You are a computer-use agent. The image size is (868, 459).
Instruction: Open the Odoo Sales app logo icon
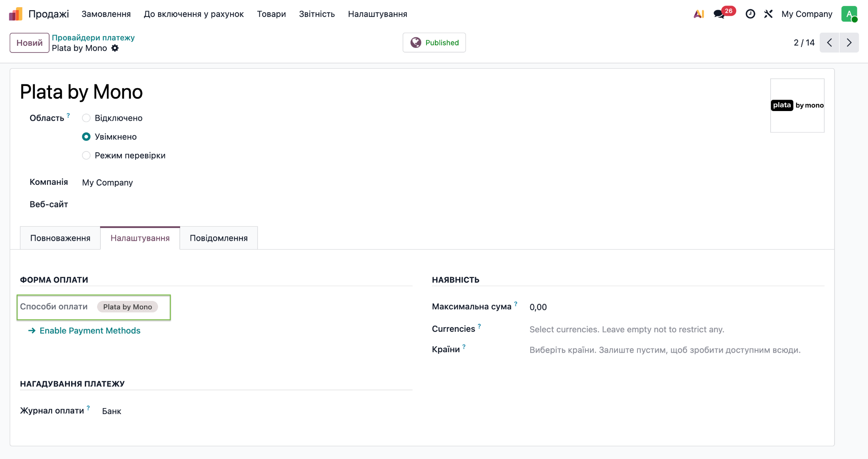16,14
